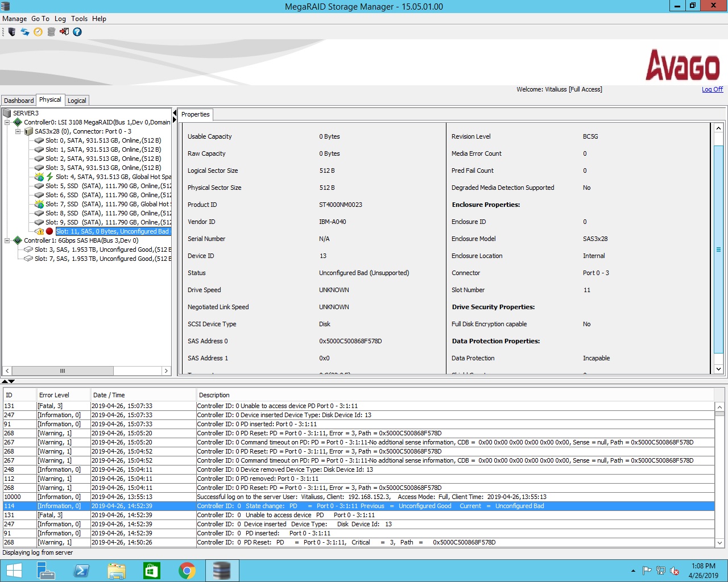Click the red-arrow Log Off toolbar icon
Viewport: 728px width, 582px height.
(x=64, y=32)
